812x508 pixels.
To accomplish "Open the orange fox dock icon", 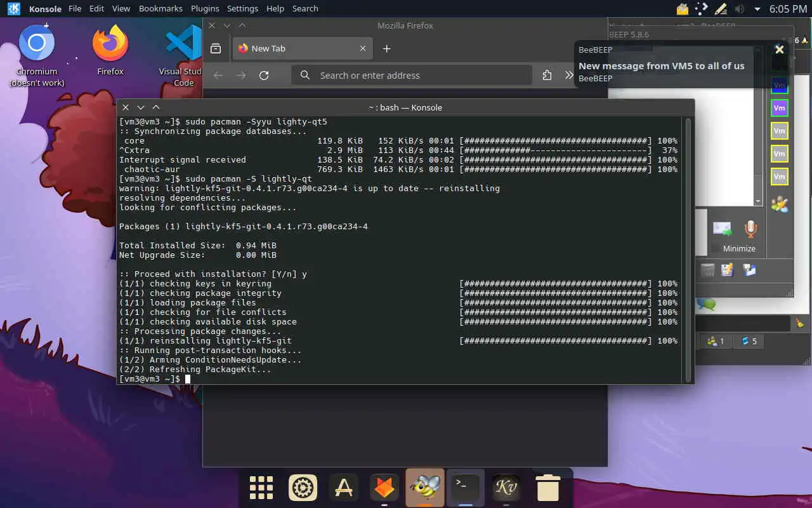I will tap(384, 488).
